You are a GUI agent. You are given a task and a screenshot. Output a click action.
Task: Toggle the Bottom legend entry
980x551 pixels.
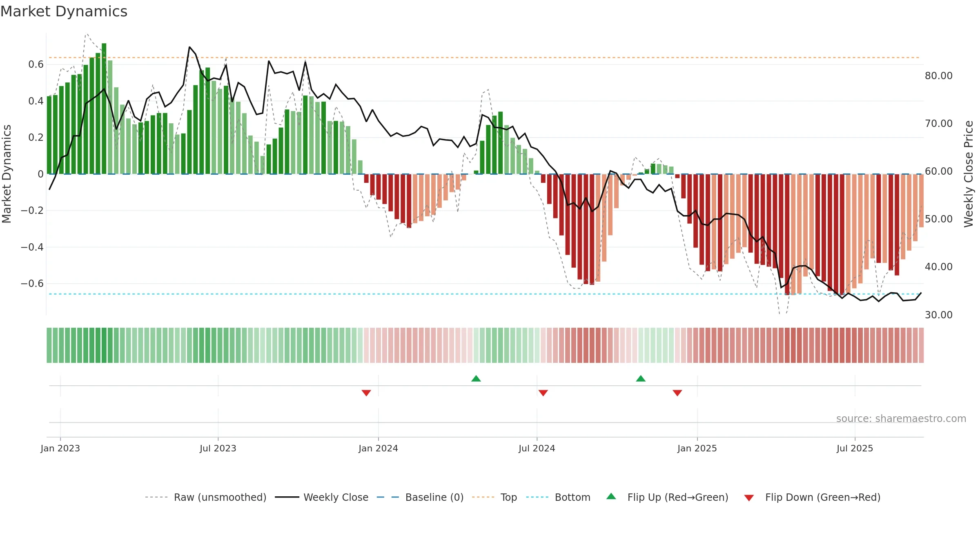(x=558, y=497)
